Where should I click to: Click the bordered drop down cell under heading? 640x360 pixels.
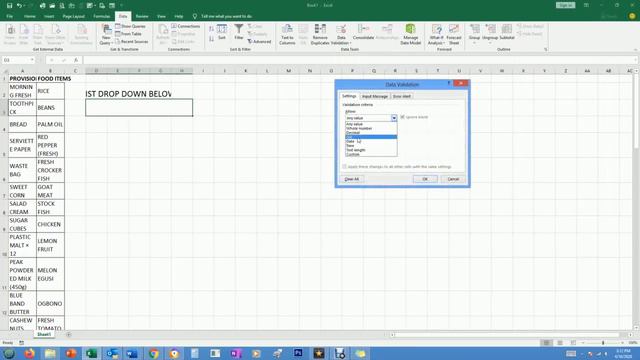pyautogui.click(x=139, y=108)
